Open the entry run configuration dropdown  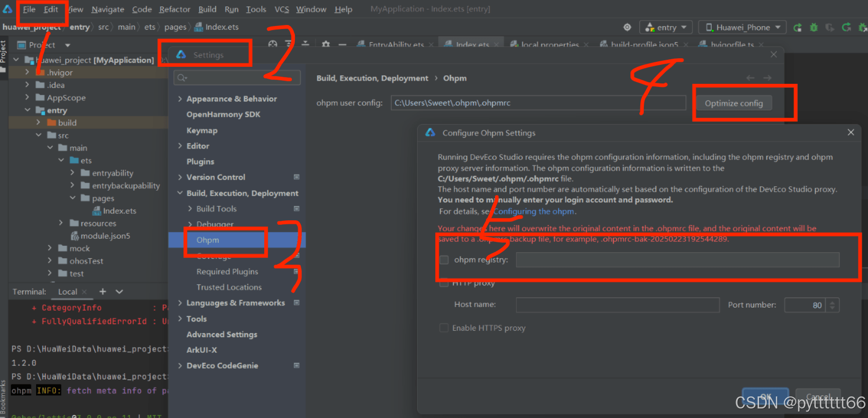point(666,27)
